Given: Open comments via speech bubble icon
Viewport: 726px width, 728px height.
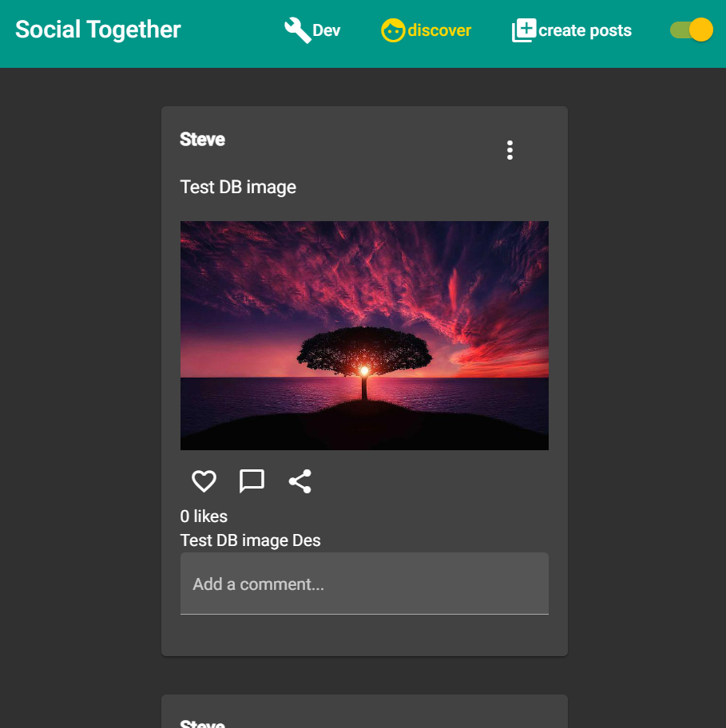Looking at the screenshot, I should pos(252,481).
